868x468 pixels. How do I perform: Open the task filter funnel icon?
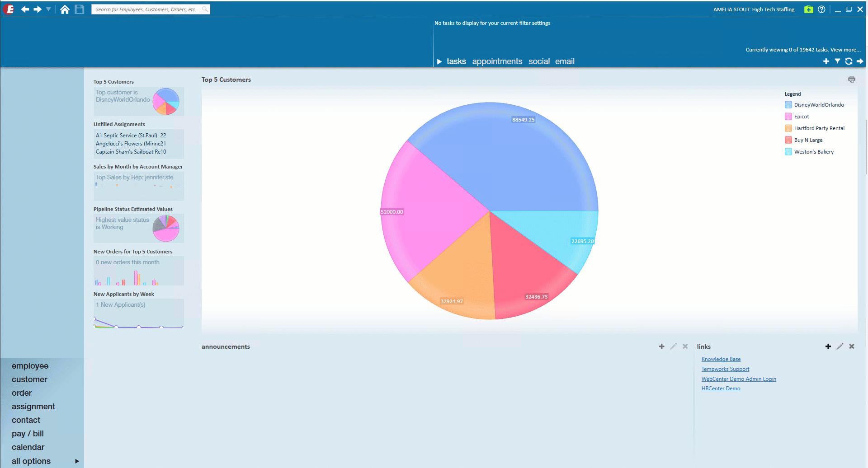pos(837,61)
